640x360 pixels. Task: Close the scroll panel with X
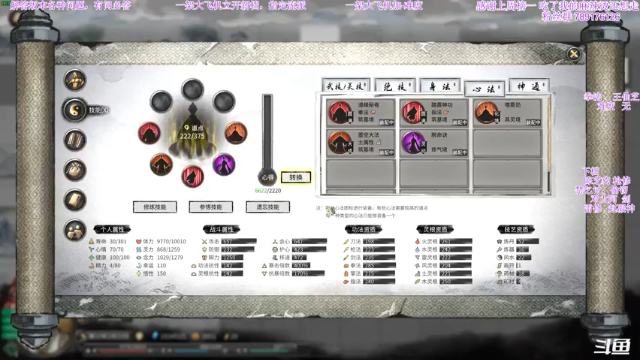pos(574,54)
